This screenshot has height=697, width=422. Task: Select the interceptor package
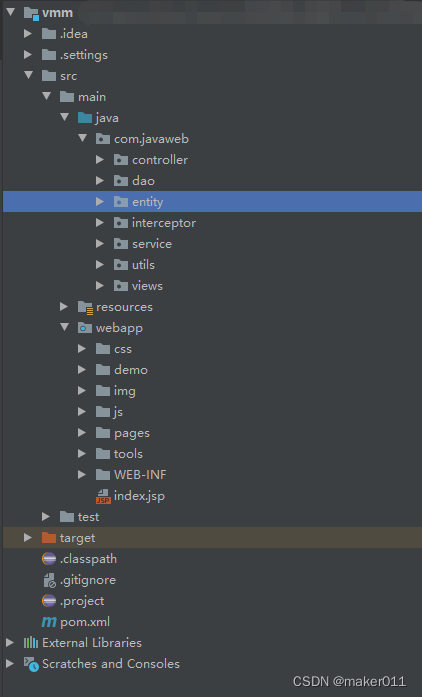point(164,223)
